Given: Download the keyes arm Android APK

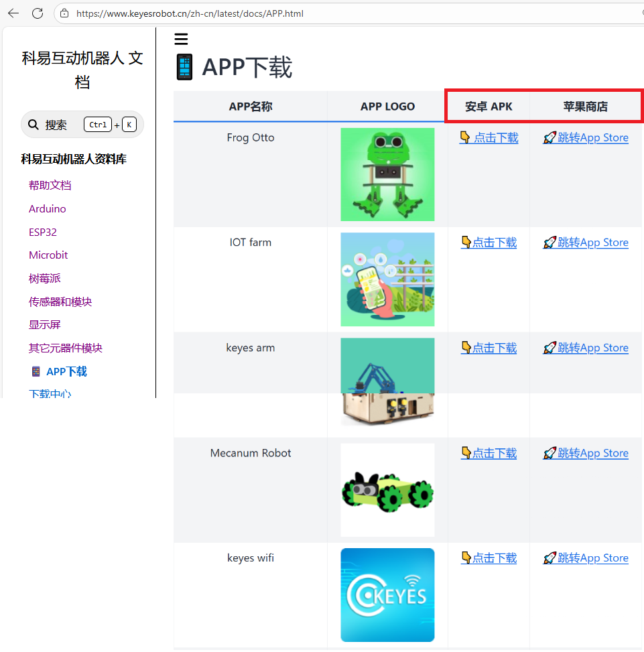Looking at the screenshot, I should (489, 348).
